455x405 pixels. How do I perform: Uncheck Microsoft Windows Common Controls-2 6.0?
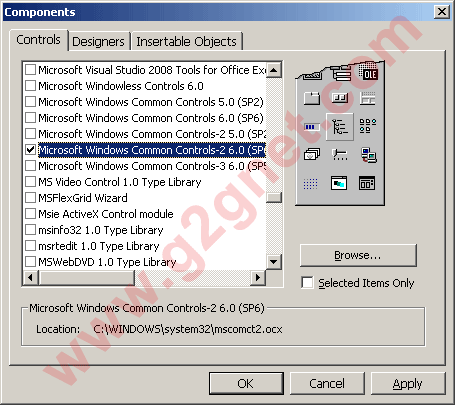pyautogui.click(x=30, y=150)
